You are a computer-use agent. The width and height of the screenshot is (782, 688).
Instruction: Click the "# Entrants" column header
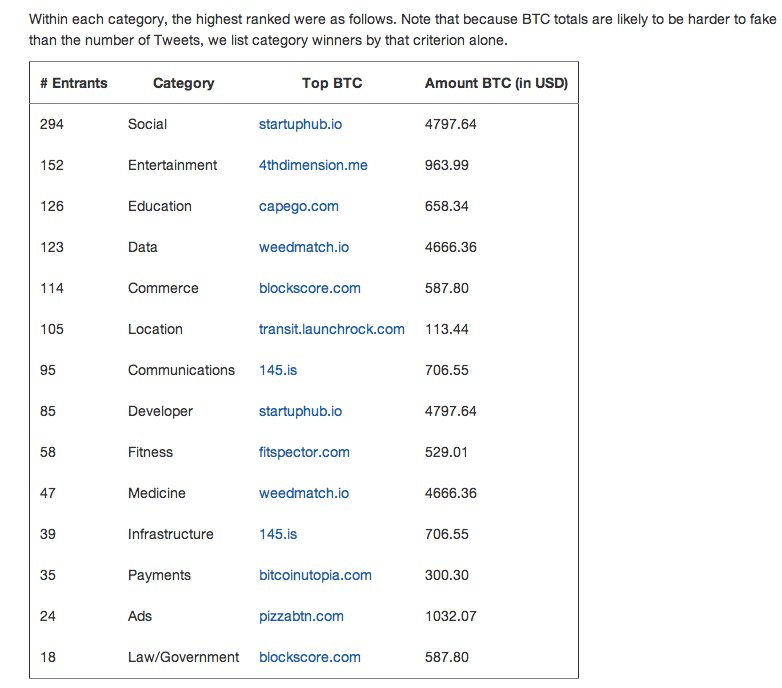(74, 83)
